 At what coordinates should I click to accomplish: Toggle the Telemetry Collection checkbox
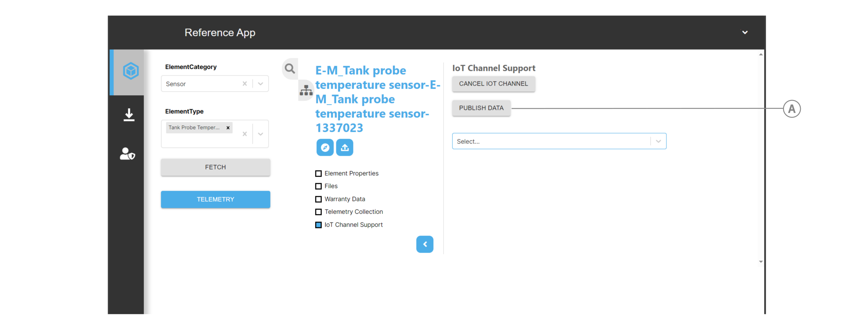pos(318,212)
